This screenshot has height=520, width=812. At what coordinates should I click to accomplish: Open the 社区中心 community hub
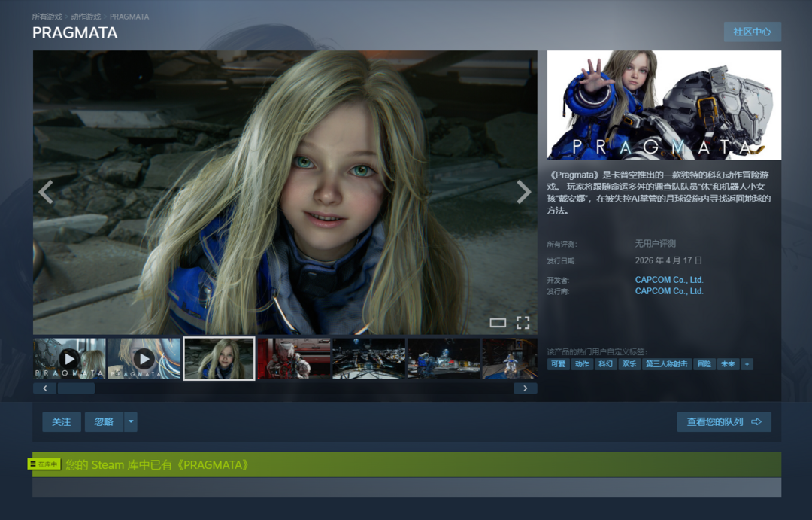click(x=752, y=32)
